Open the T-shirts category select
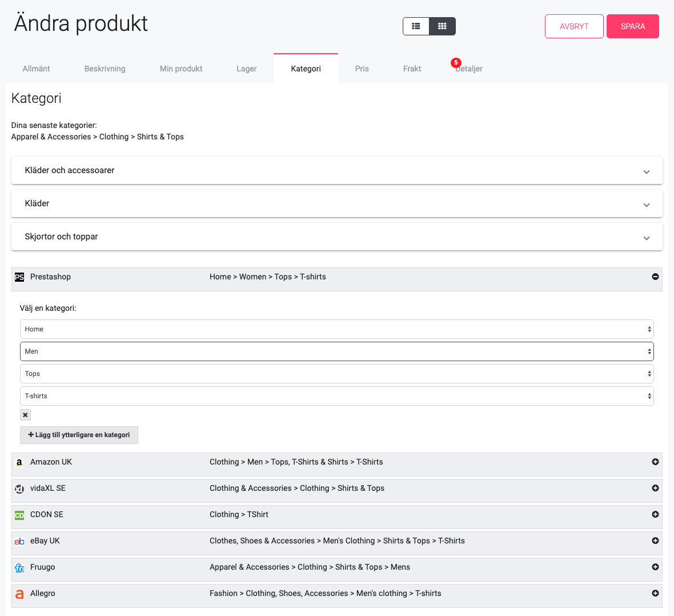674x616 pixels. pos(336,396)
